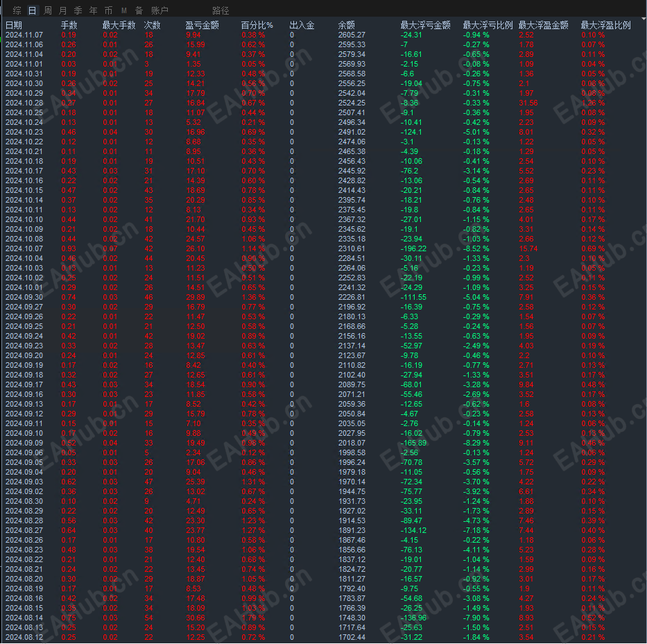This screenshot has width=647, height=644.
Task: Click max floating loss -165.89
Action: pyautogui.click(x=413, y=443)
